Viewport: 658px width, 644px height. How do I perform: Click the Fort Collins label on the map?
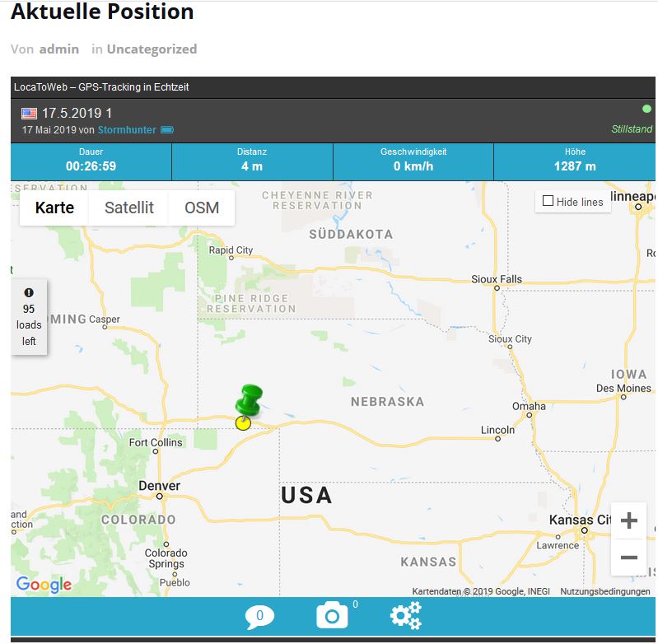coord(156,442)
